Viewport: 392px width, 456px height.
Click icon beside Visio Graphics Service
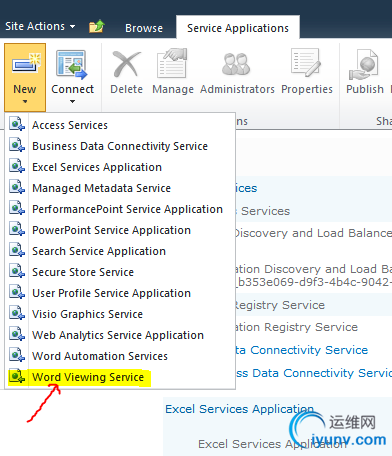(x=17, y=313)
